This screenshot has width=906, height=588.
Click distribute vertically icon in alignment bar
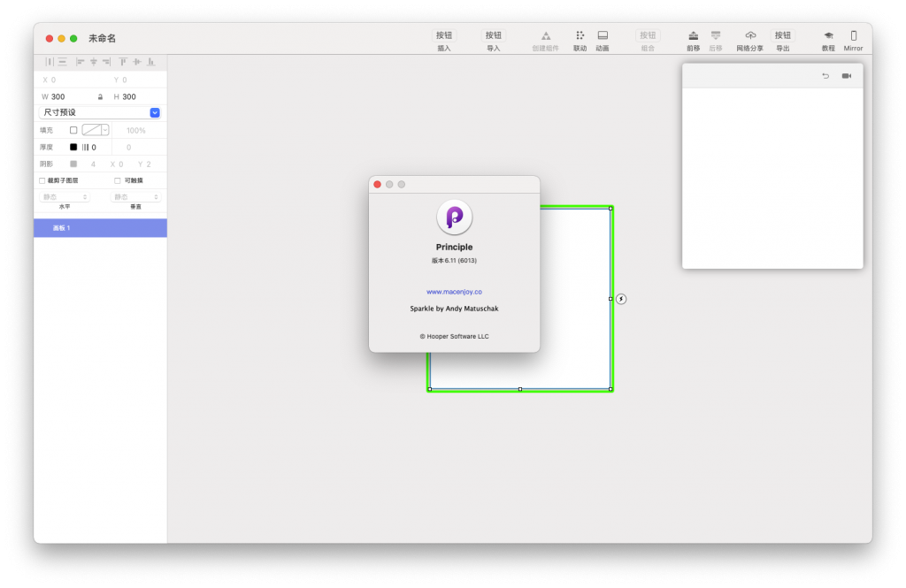(x=63, y=62)
